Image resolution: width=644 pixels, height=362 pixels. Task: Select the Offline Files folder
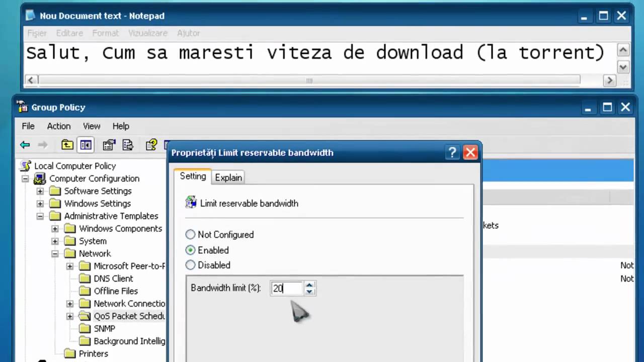coord(116,291)
